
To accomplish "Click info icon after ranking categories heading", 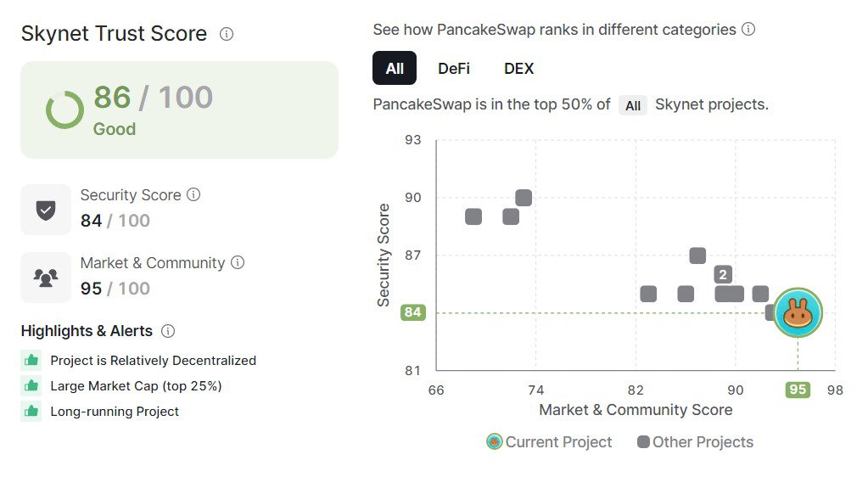I will pyautogui.click(x=748, y=29).
